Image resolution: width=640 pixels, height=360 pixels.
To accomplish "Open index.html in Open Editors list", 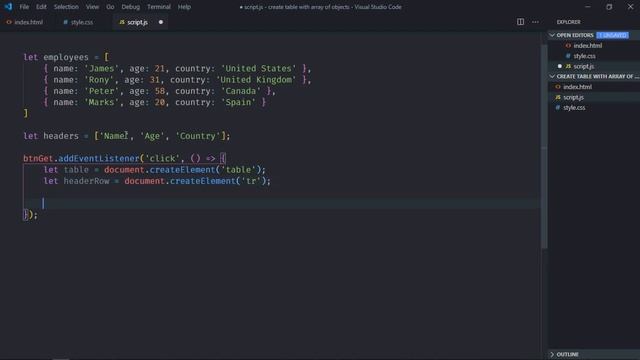I will pyautogui.click(x=587, y=46).
